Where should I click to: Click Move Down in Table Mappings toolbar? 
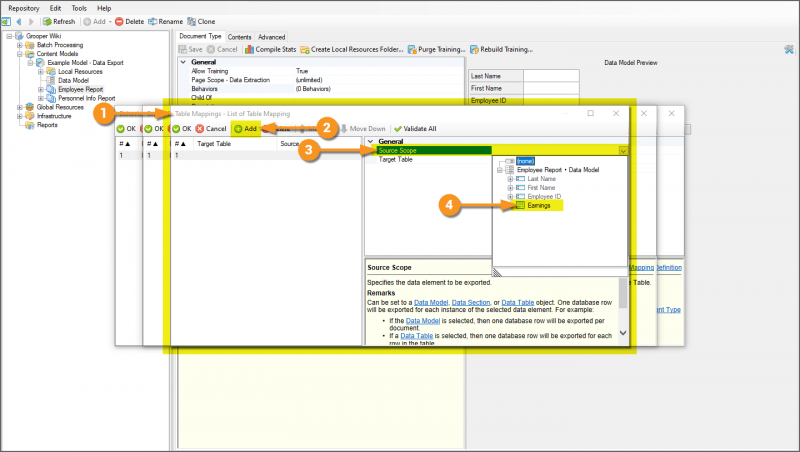pos(363,129)
